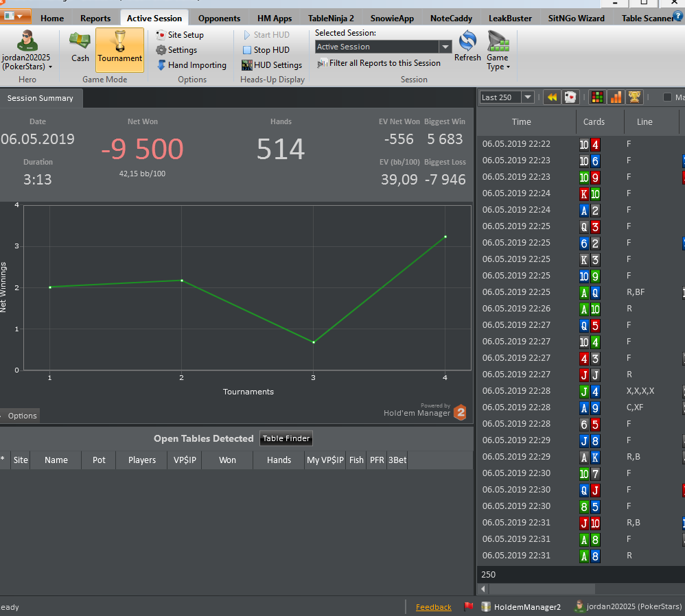The height and width of the screenshot is (616, 685).
Task: Select the A Q hand with line R,BF
Action: click(x=581, y=292)
